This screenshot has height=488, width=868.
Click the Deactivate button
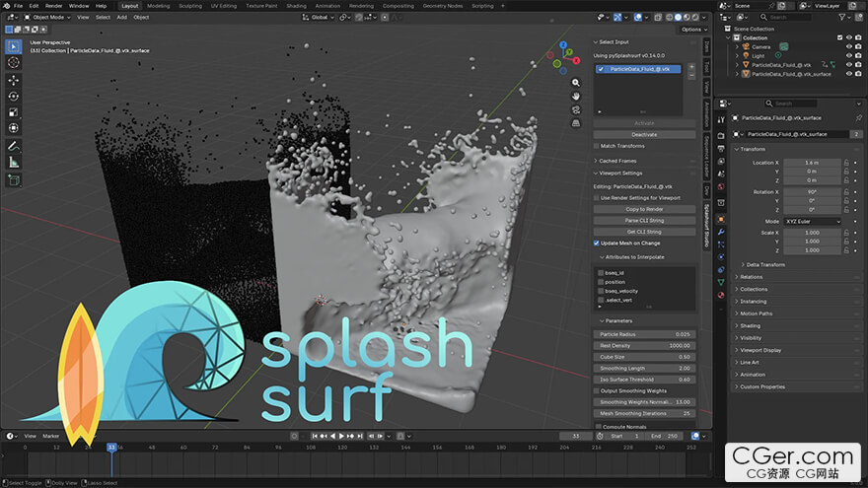pyautogui.click(x=645, y=134)
